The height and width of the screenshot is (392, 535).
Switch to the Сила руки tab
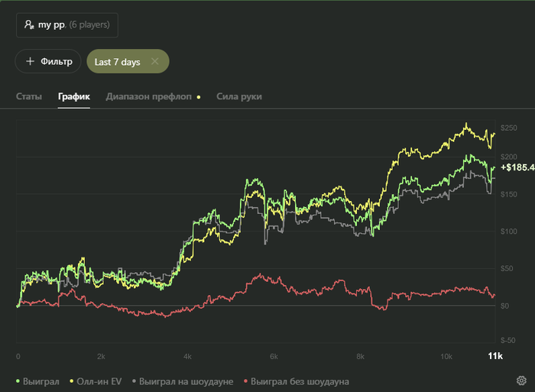point(239,96)
